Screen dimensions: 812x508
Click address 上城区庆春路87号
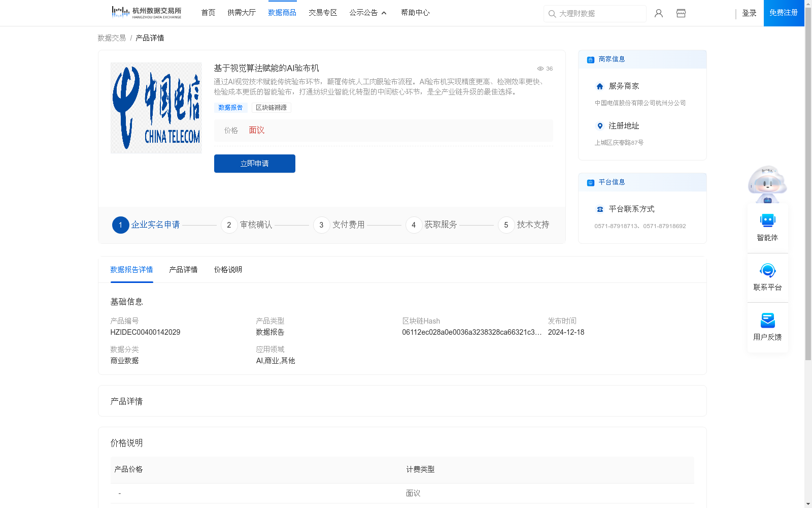click(x=619, y=143)
